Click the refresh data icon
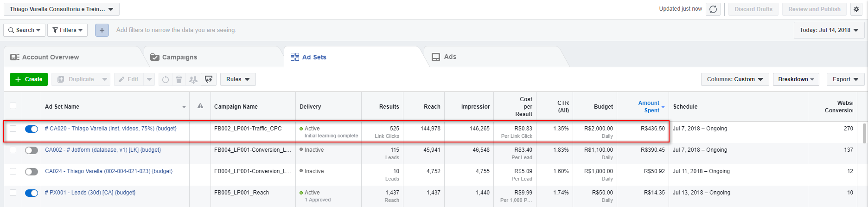Image resolution: width=868 pixels, height=207 pixels. [x=713, y=9]
